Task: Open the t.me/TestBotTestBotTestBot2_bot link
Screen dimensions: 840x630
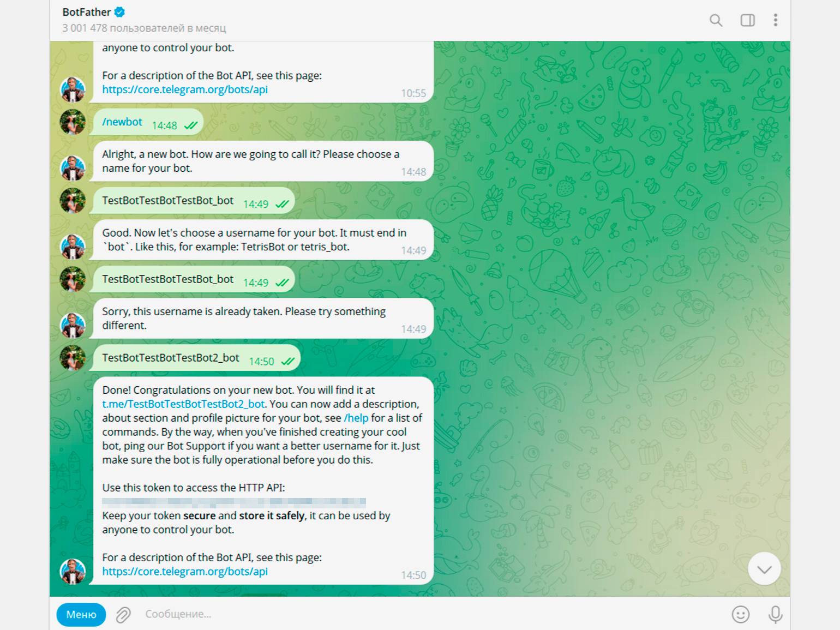Action: click(183, 404)
